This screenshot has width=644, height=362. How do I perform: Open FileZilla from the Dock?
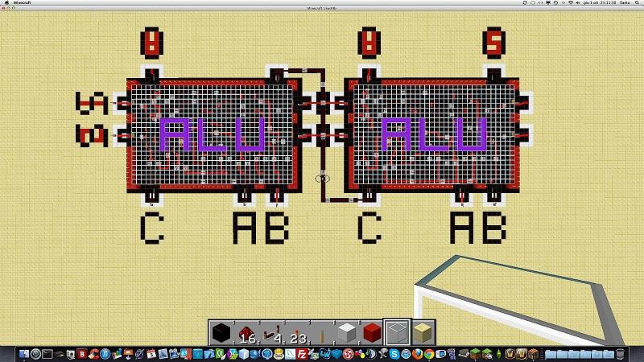coord(302,354)
